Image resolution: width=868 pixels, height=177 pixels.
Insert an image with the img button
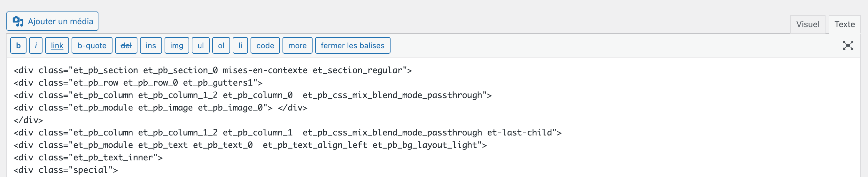[x=176, y=45]
